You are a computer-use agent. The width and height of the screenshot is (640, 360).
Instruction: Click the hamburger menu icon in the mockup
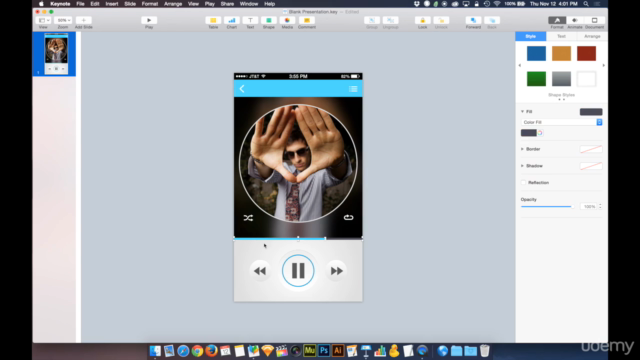point(353,89)
